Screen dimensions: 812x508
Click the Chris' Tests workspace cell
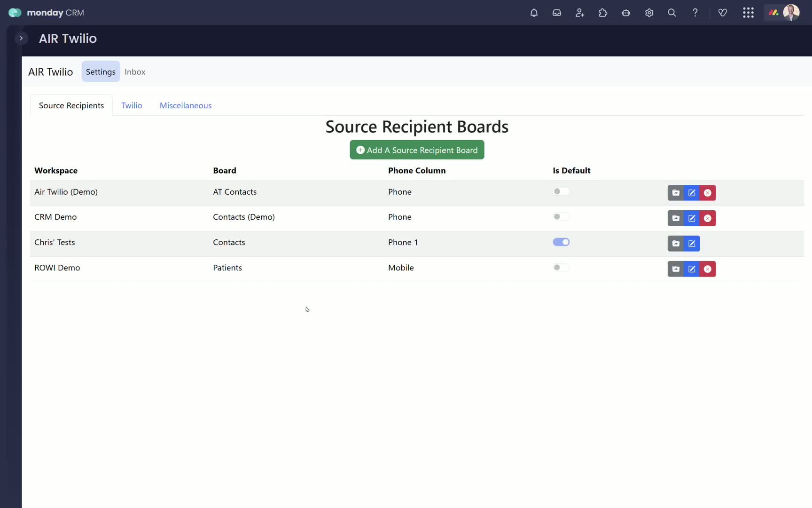pos(55,242)
